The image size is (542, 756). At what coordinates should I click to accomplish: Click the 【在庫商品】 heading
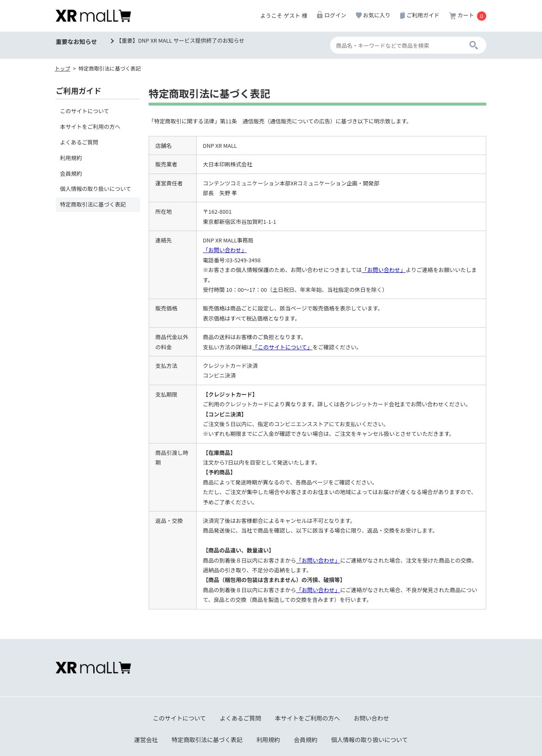pyautogui.click(x=219, y=453)
